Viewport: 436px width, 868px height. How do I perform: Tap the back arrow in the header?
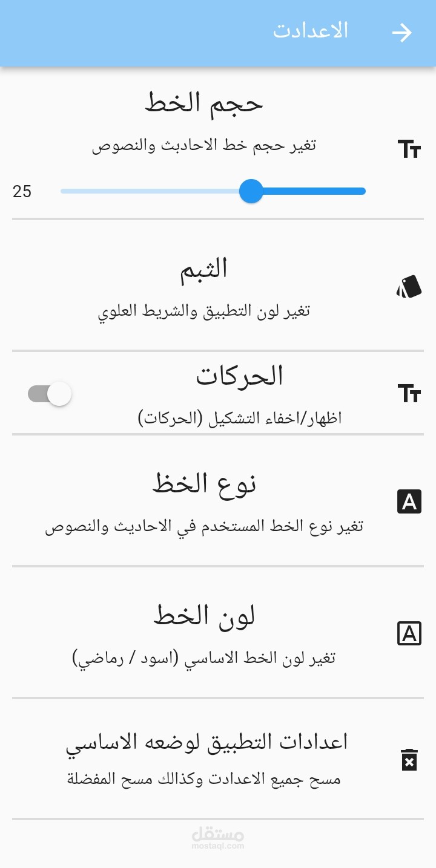click(401, 33)
